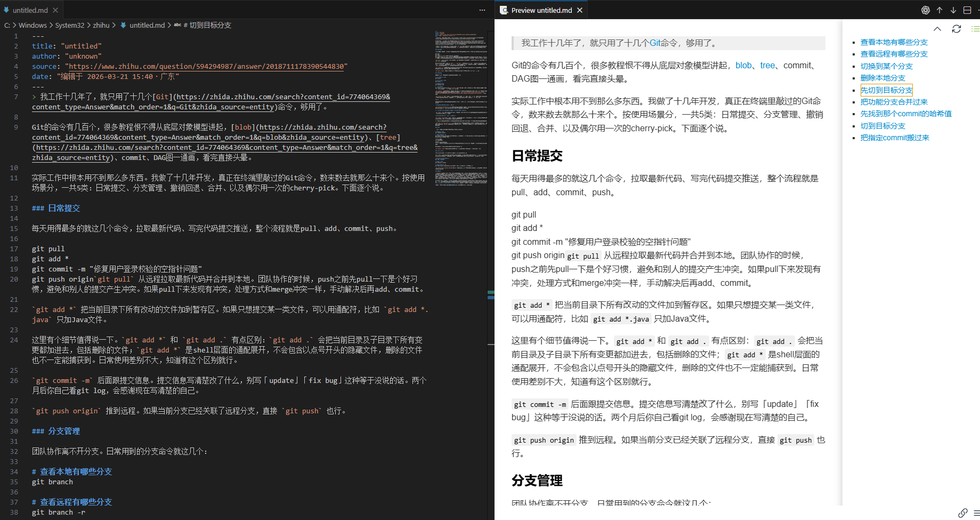Viewport: 980px width, 520px height.
Task: Open the hamburger menu at bottom right
Action: coord(976,513)
